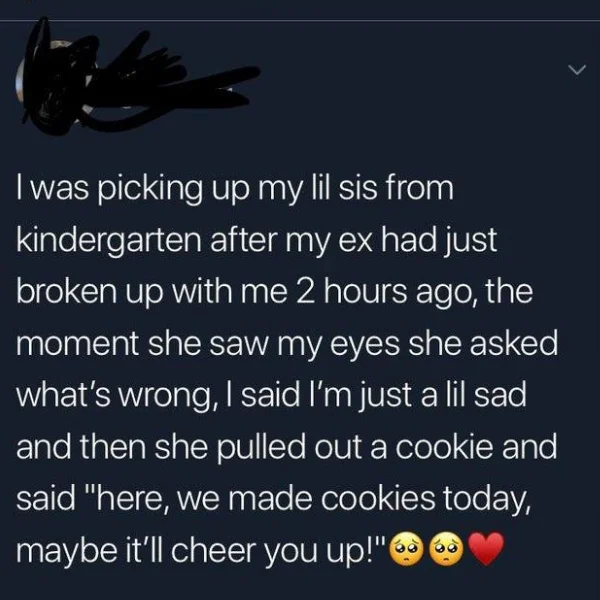Viewport: 600px width, 600px height.
Task: Click the second pleading face emoji
Action: tap(447, 548)
